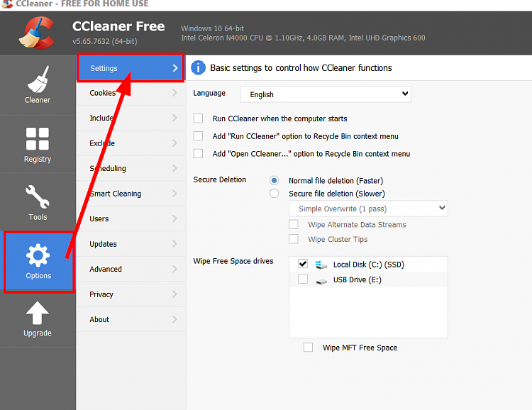This screenshot has width=532, height=410.
Task: Click the "CCleaner Free" header title
Action: [x=118, y=26]
